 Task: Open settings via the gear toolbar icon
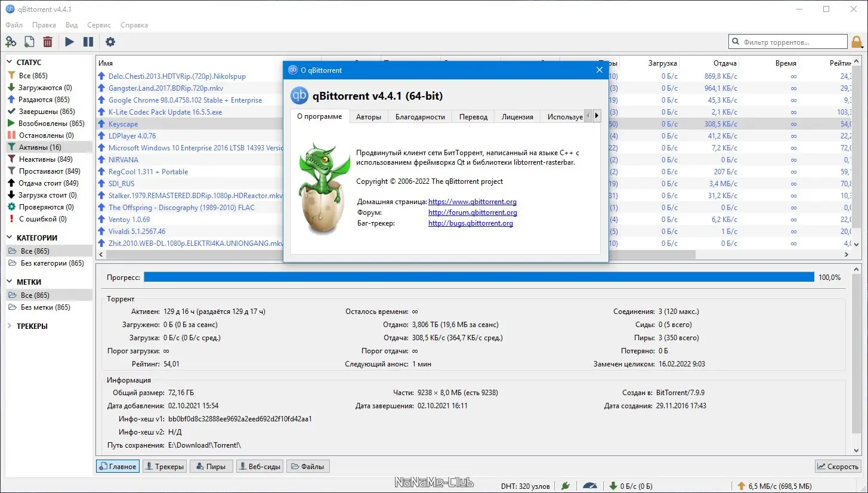[110, 42]
